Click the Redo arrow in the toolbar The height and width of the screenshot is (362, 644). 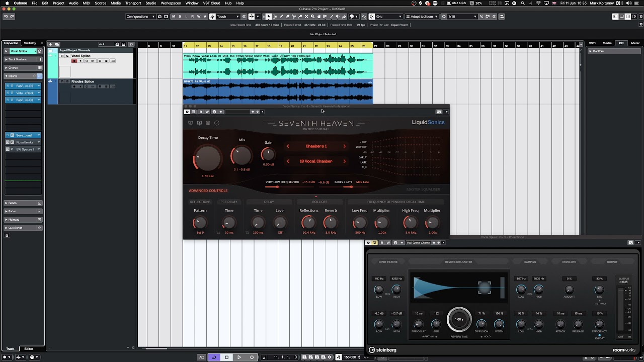coord(12,17)
